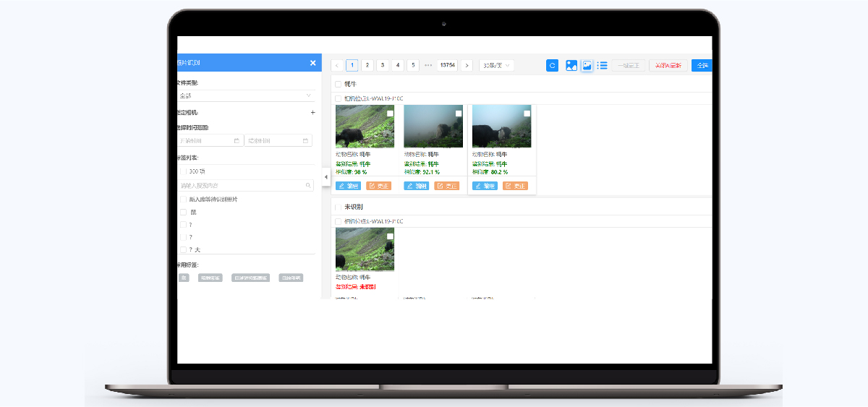Screen dimensions: 868x407
Task: Go to page 4
Action: 398,65
